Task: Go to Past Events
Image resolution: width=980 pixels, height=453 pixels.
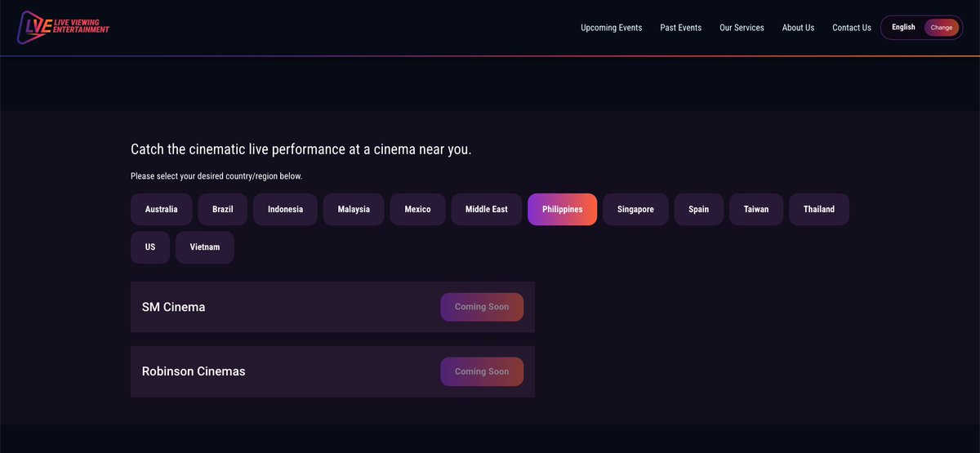Action: pos(680,28)
